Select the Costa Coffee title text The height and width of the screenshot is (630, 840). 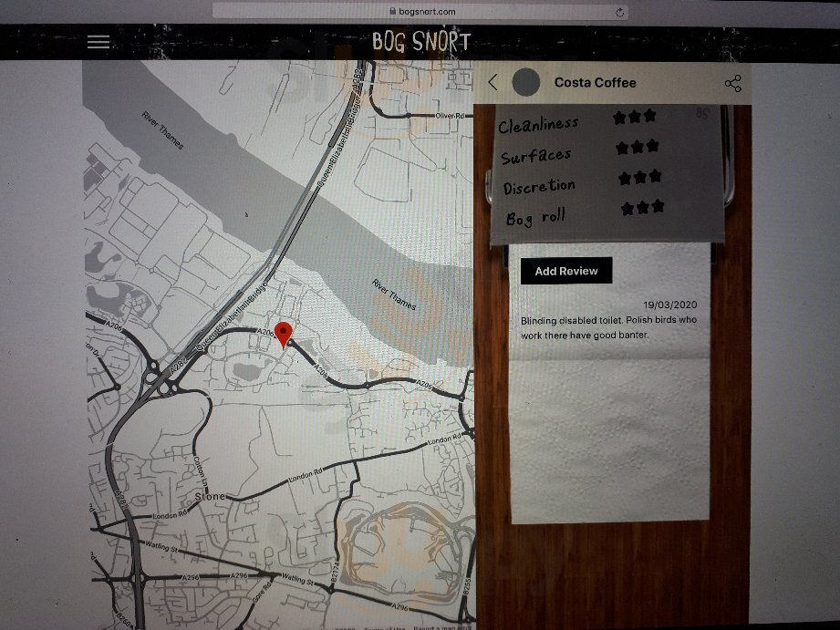tap(596, 82)
